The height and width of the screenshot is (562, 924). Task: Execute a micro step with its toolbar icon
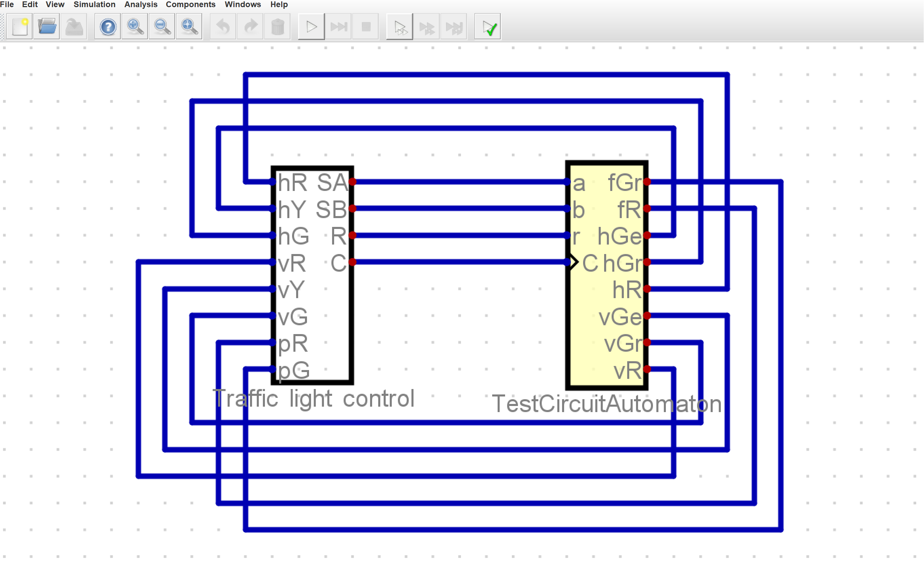click(x=427, y=26)
